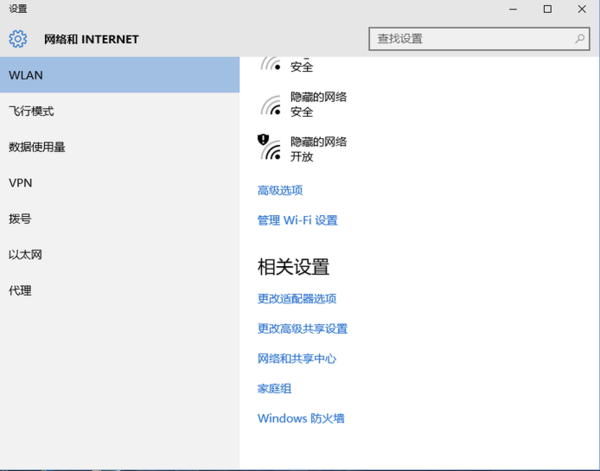Screen dimensions: 600x471
Task: Click the 相关设置 heading
Action: [x=293, y=267]
